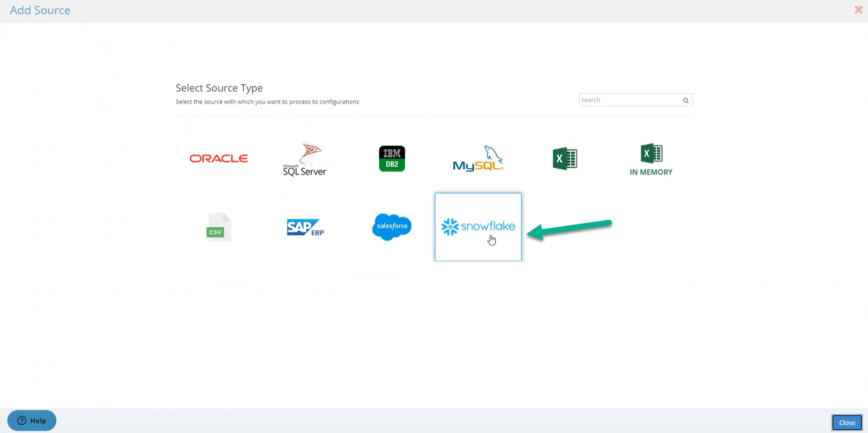Select the Excel IN MEMORY source

pos(651,160)
